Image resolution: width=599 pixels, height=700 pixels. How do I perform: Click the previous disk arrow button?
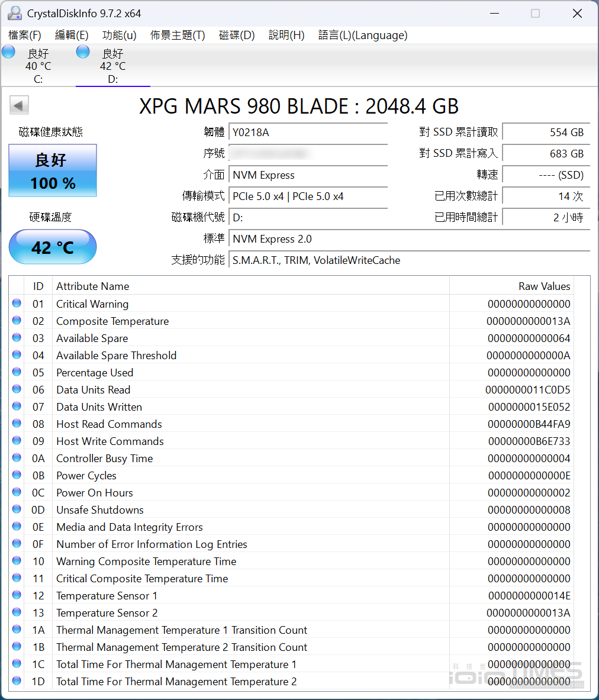click(19, 106)
